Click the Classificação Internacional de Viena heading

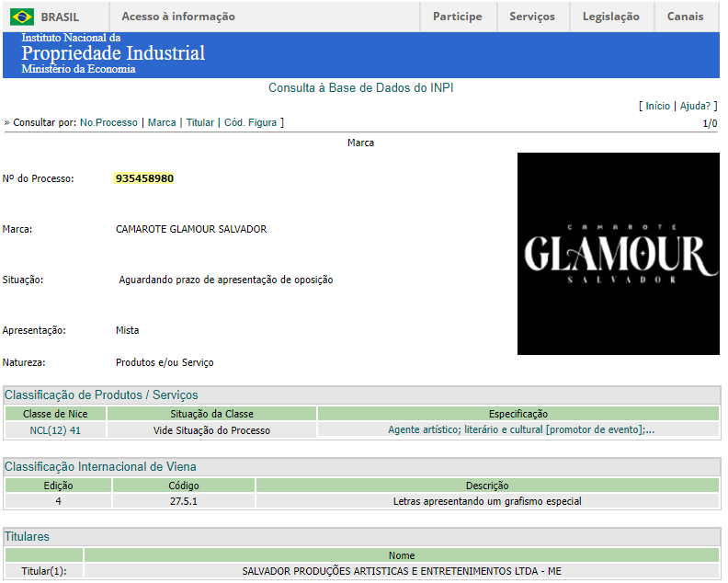[100, 466]
